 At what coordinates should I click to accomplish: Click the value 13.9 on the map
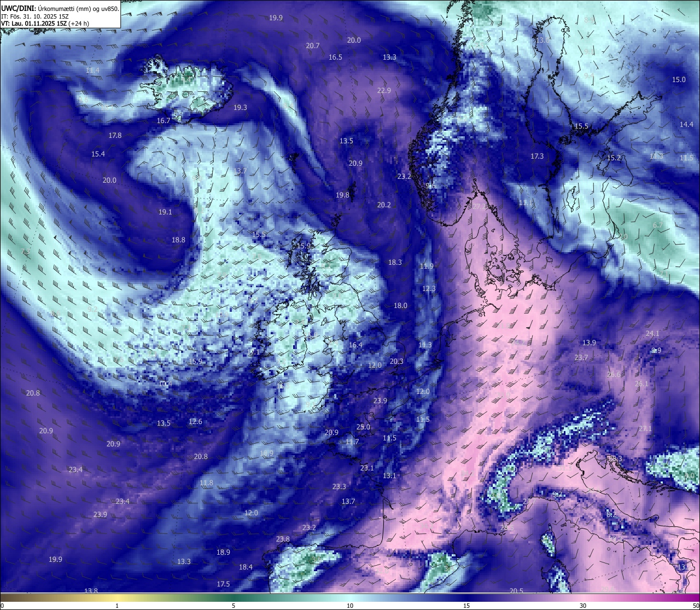click(x=589, y=343)
